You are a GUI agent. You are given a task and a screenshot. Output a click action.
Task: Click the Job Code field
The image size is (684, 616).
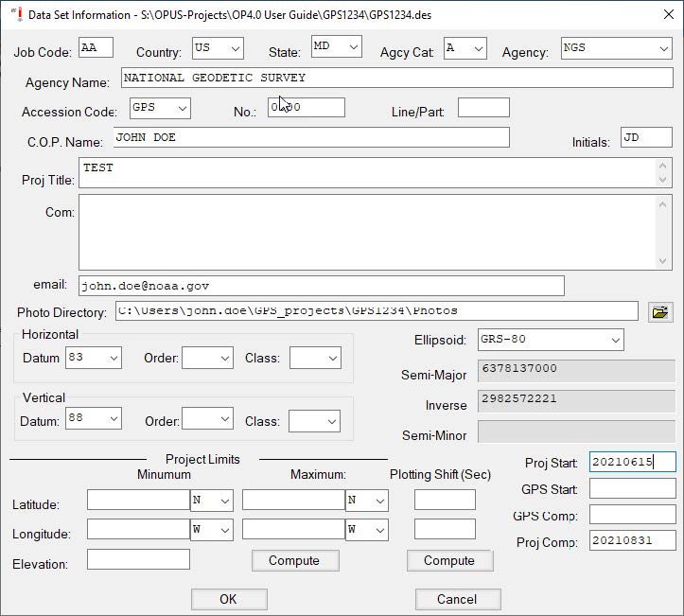pyautogui.click(x=96, y=47)
